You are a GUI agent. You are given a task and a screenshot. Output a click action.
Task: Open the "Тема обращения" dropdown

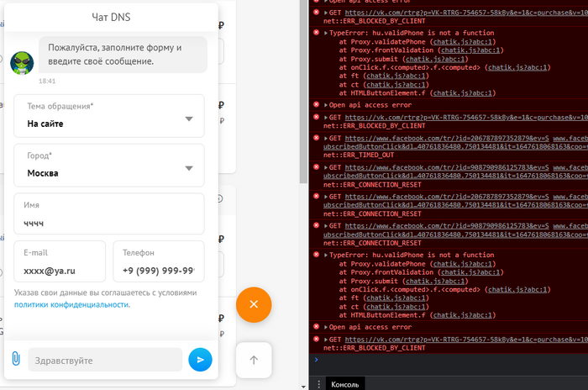pos(109,116)
